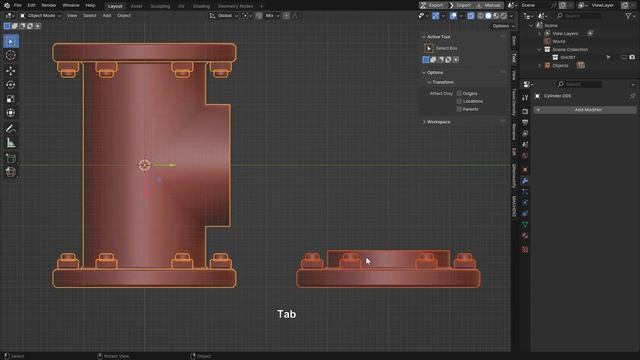Click the Blender logo menu icon
Image resolution: width=640 pixels, height=360 pixels.
[7, 5]
